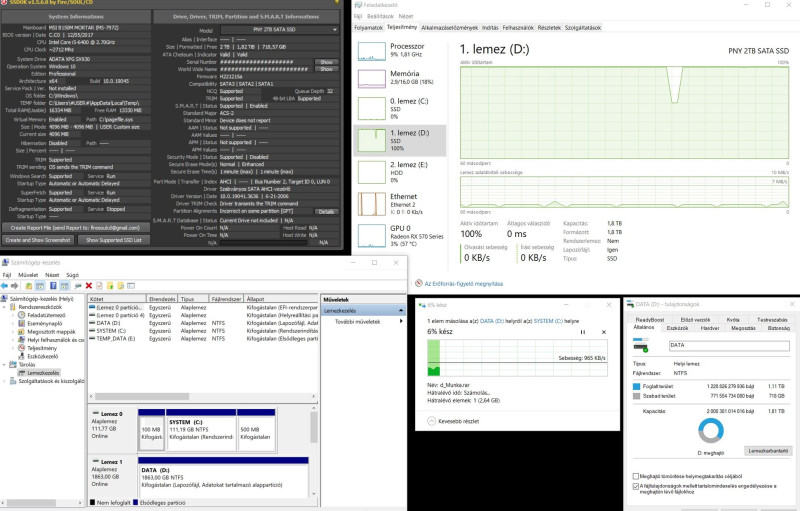
Task: Select Eszközkezelő in the tree
Action: (x=42, y=356)
